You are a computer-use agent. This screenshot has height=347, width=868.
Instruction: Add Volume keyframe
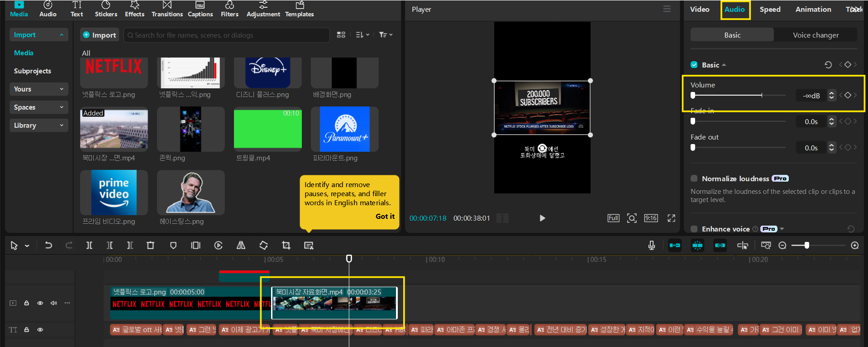point(848,95)
